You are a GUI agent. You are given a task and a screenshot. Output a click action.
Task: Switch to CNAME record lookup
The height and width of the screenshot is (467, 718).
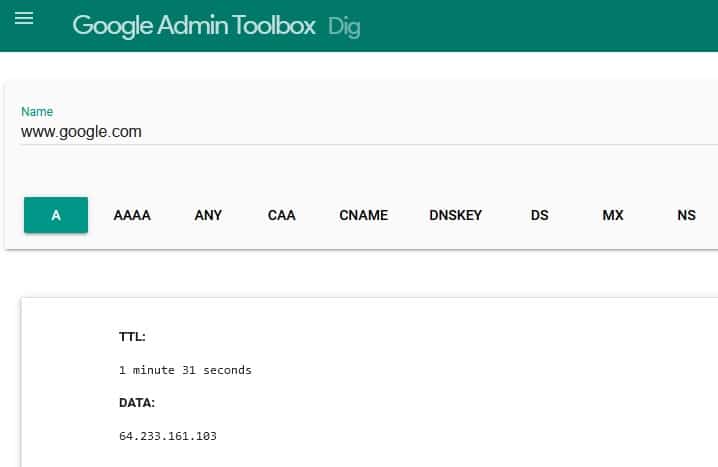coord(364,215)
